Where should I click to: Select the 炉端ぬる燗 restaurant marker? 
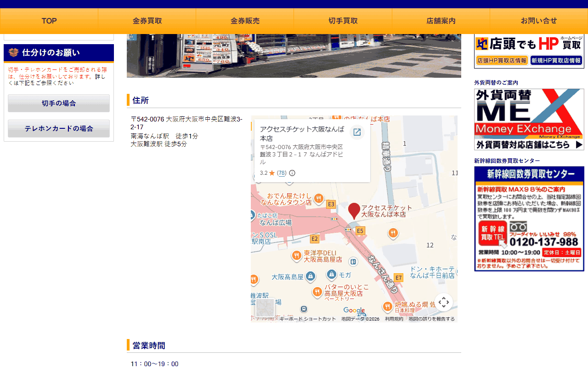(x=388, y=307)
